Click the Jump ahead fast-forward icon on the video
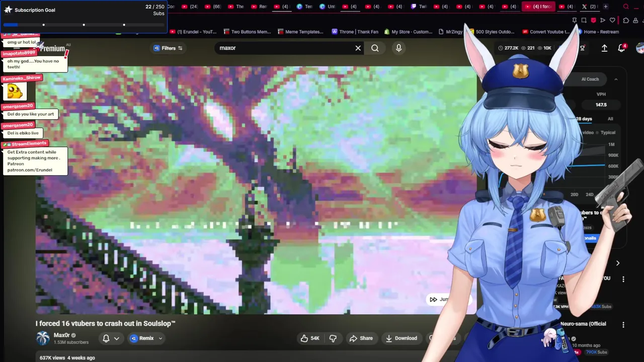This screenshot has height=362, width=644. tap(433, 300)
